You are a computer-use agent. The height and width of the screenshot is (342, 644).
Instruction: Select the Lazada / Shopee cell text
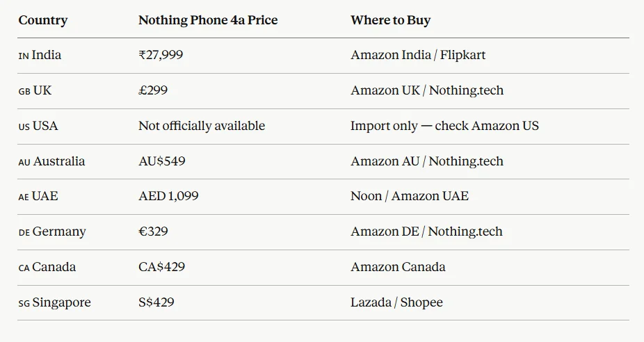coord(396,302)
